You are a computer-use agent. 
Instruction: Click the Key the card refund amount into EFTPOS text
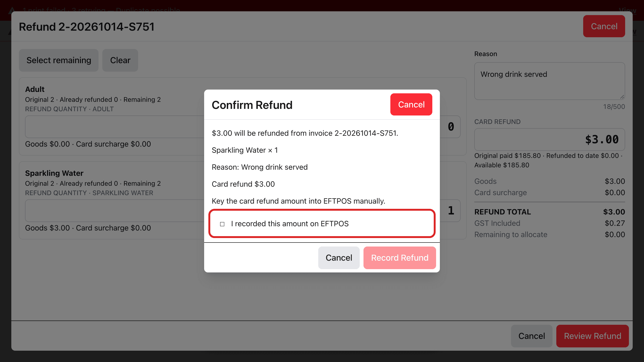coord(298,201)
